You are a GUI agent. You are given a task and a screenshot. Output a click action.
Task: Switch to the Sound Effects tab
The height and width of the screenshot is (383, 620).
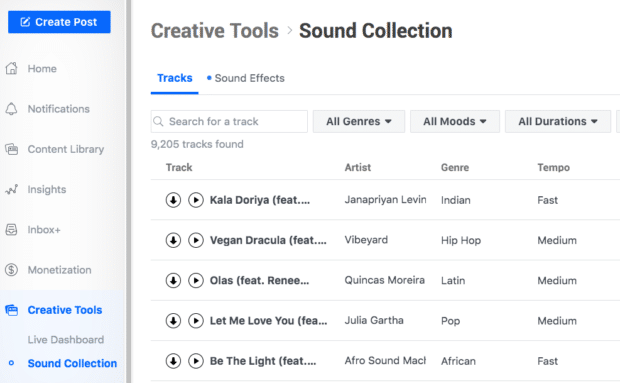[x=246, y=78]
